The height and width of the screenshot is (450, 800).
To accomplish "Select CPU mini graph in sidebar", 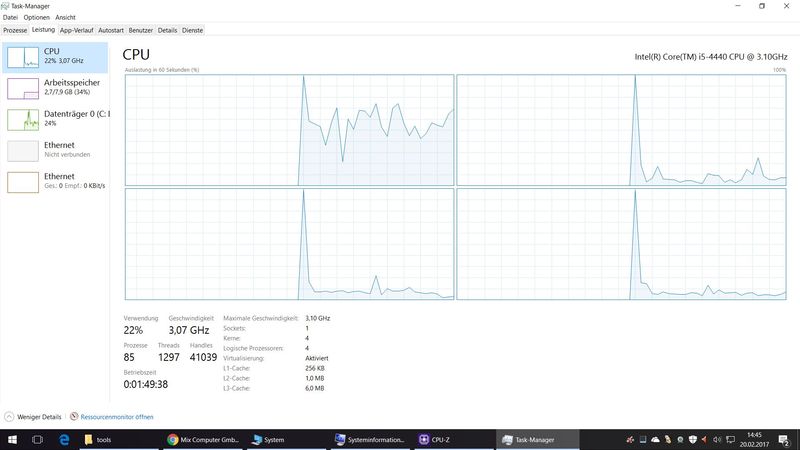I will click(23, 57).
